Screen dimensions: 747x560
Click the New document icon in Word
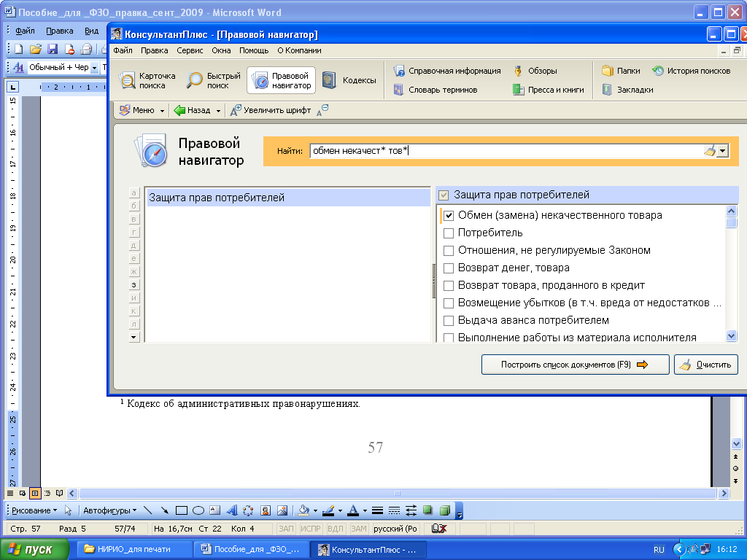(18, 49)
